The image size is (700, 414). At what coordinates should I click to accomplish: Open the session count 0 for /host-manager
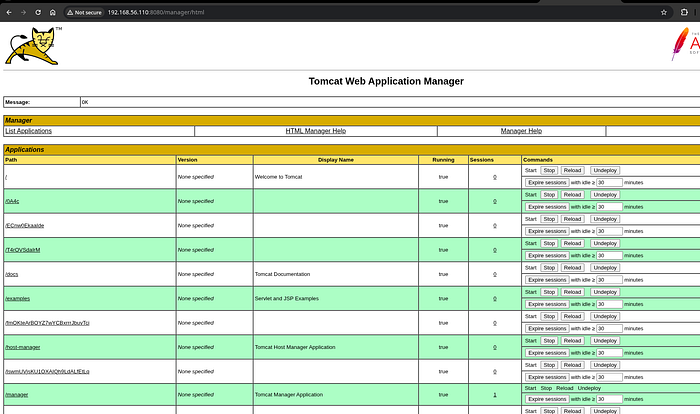click(495, 347)
